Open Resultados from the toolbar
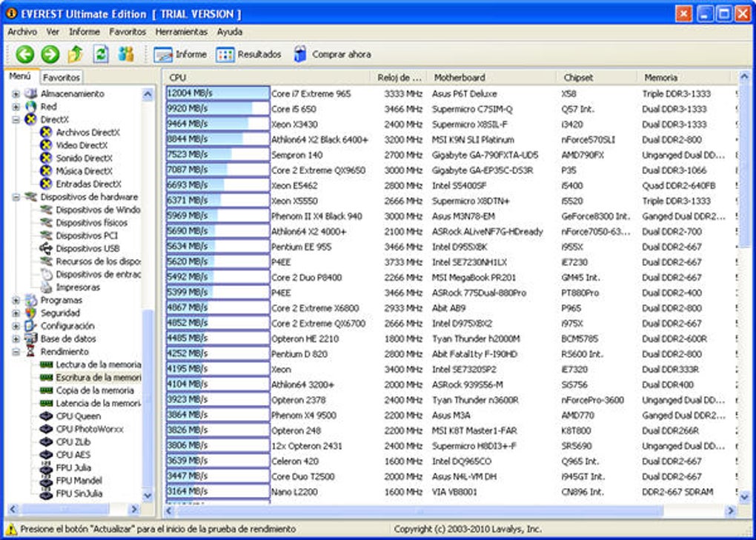756x540 pixels. pyautogui.click(x=249, y=54)
